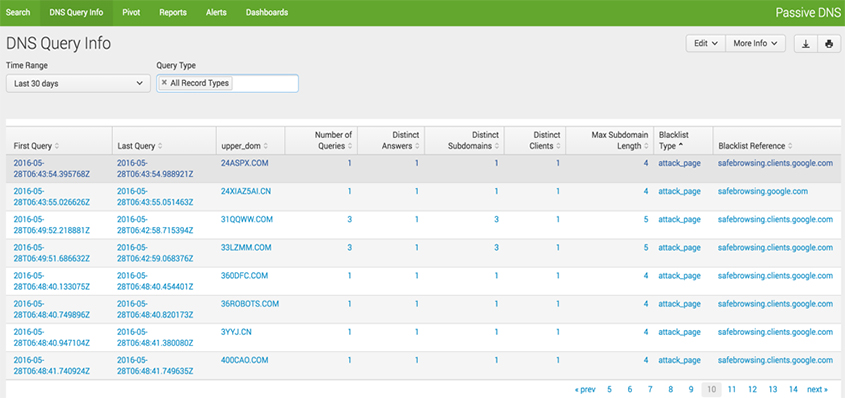845x398 pixels.
Task: Click safebrowsing.google.com reference for 24XIAZ5AI.CN
Action: click(763, 191)
